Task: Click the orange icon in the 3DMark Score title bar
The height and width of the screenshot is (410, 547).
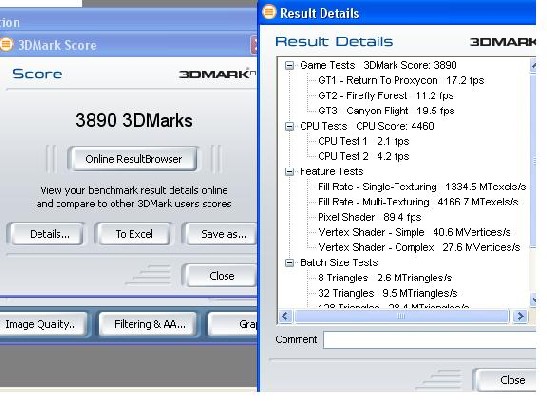Action: point(6,45)
